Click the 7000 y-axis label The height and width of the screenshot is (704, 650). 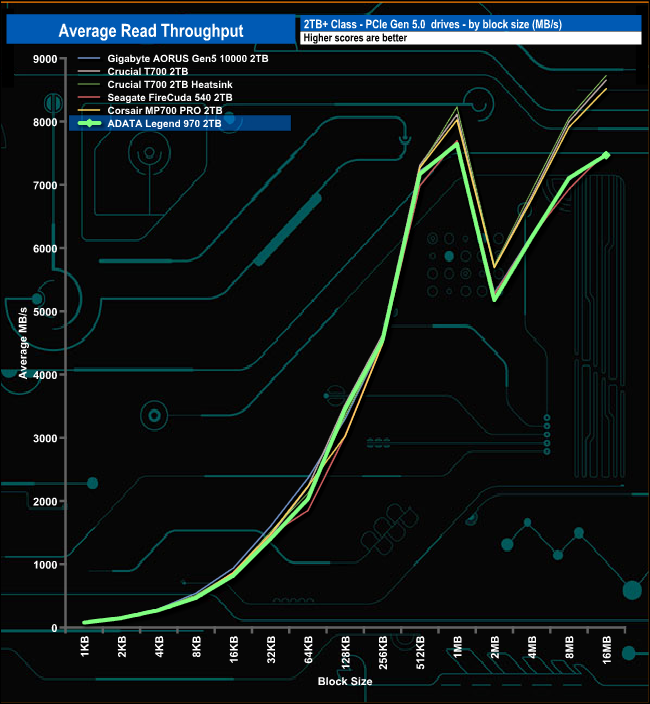click(45, 185)
